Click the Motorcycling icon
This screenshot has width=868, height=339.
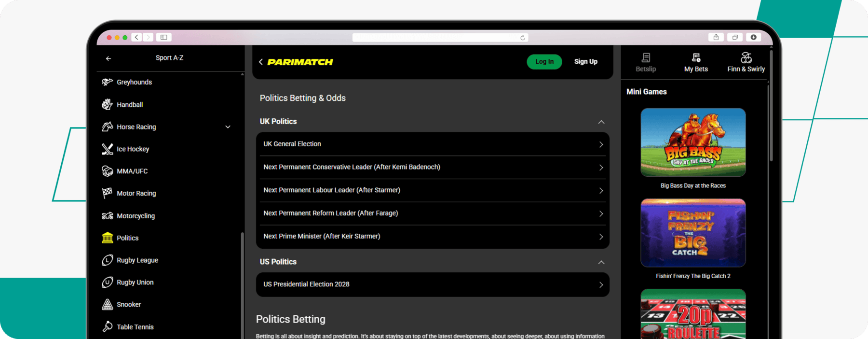click(107, 216)
